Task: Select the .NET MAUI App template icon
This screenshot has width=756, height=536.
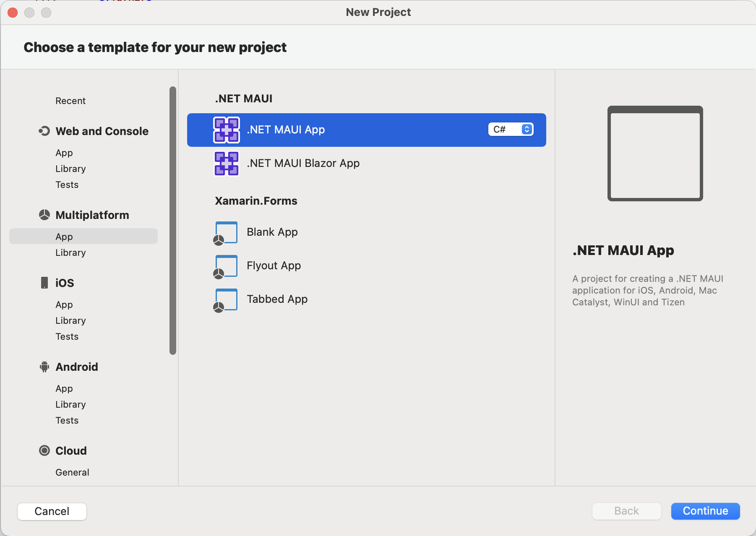Action: point(226,130)
